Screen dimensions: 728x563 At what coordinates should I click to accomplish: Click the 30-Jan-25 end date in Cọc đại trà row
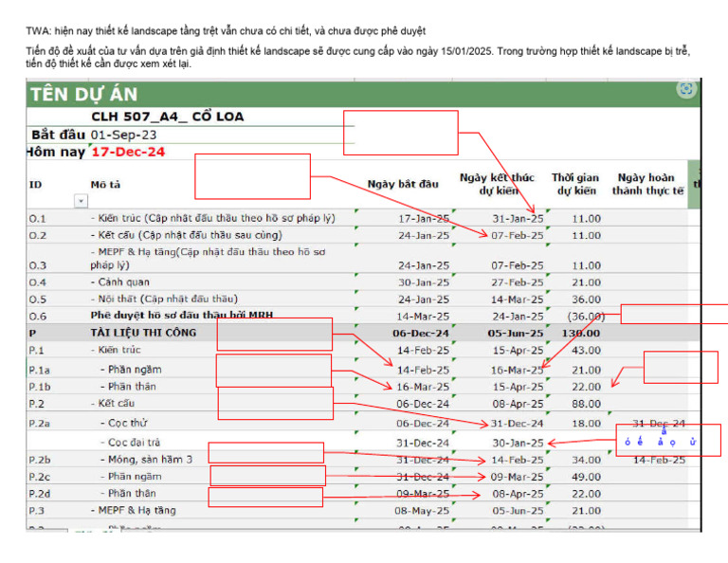518,444
